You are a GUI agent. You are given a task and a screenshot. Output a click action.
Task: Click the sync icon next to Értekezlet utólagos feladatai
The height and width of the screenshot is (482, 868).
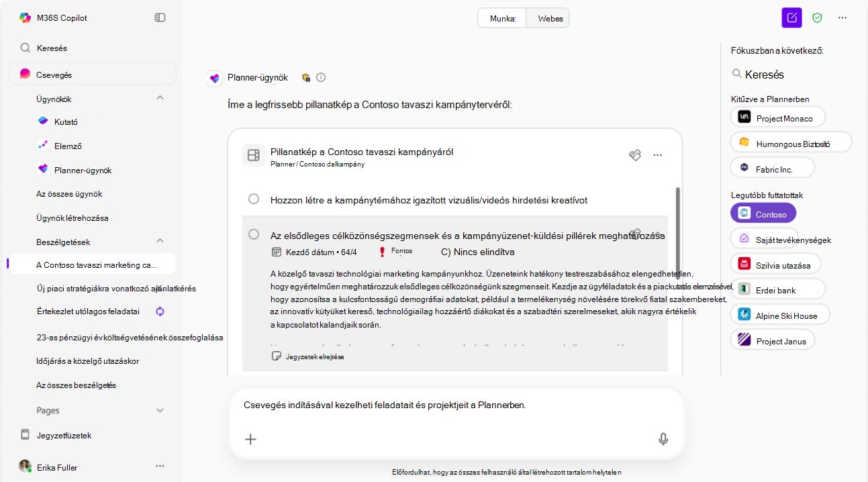(160, 311)
